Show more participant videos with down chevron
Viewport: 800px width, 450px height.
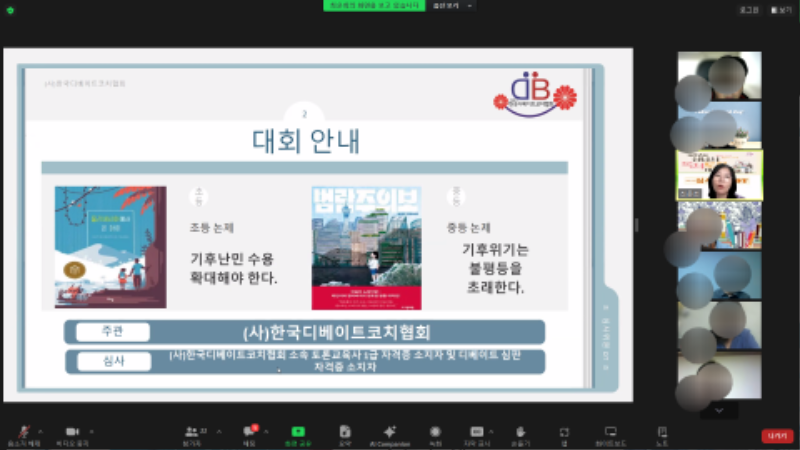pyautogui.click(x=719, y=411)
